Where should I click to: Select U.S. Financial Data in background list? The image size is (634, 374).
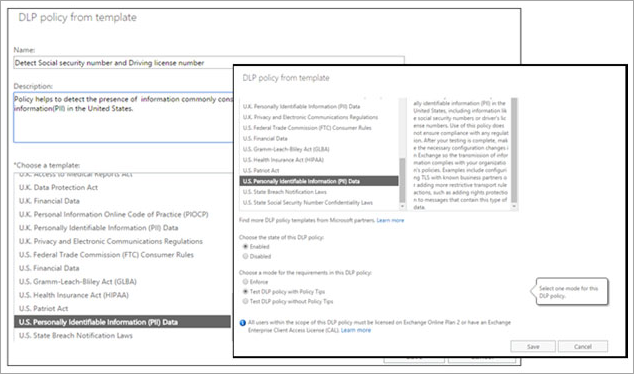pyautogui.click(x=49, y=268)
